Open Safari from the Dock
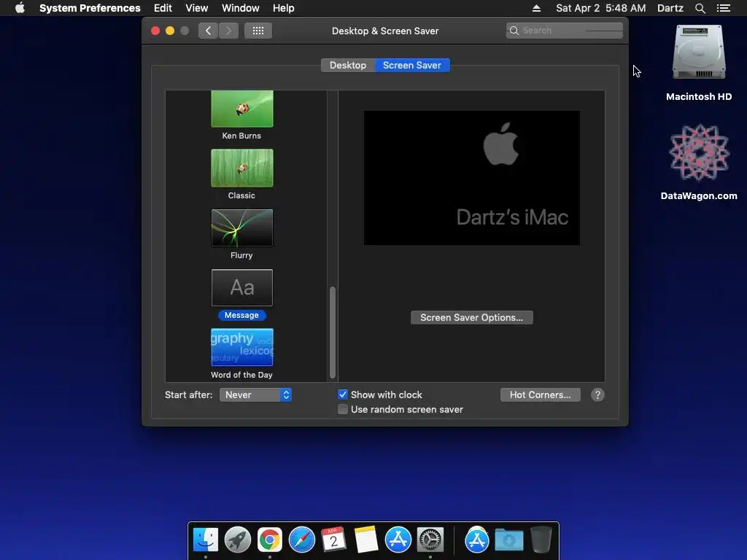 pyautogui.click(x=301, y=540)
